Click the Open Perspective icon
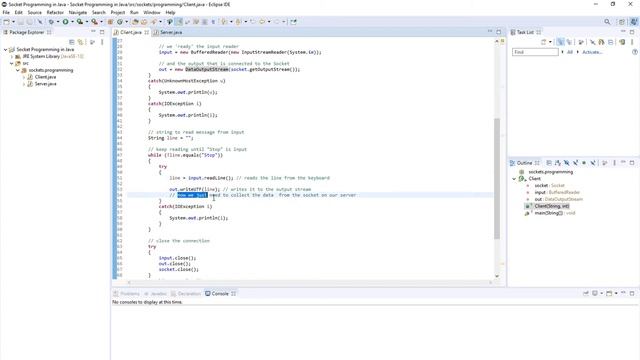Viewport: 640px width, 360px height. coord(622,22)
